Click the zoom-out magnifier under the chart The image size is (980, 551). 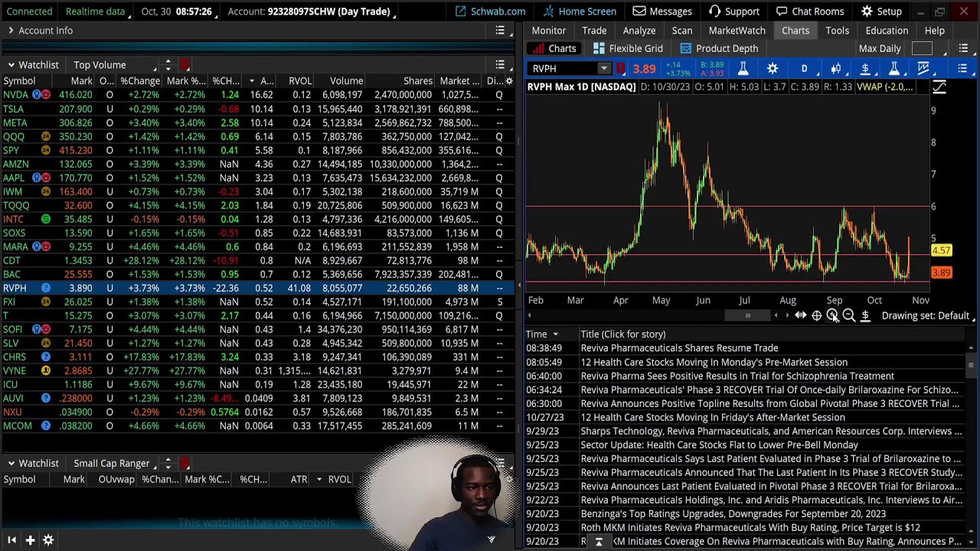point(848,316)
